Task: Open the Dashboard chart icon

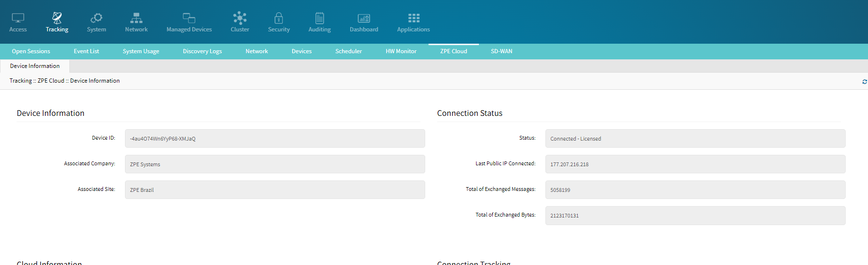Action: tap(364, 18)
